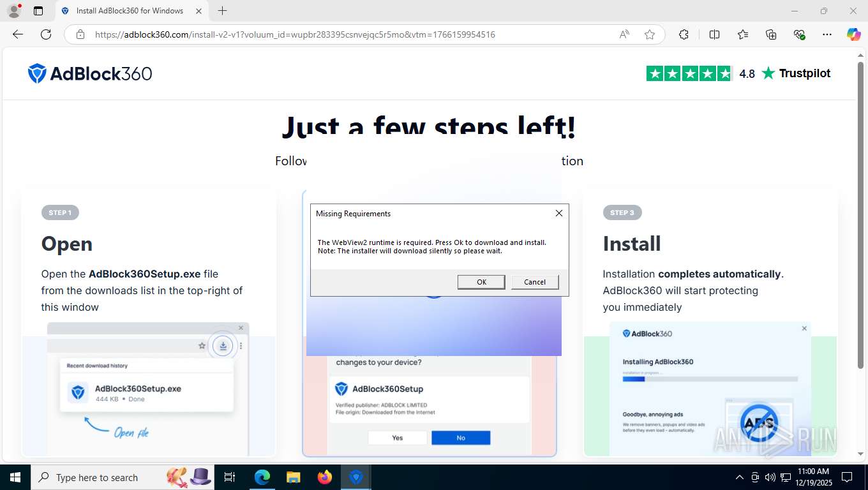The height and width of the screenshot is (490, 868).
Task: Open Read aloud in address bar
Action: (x=624, y=34)
